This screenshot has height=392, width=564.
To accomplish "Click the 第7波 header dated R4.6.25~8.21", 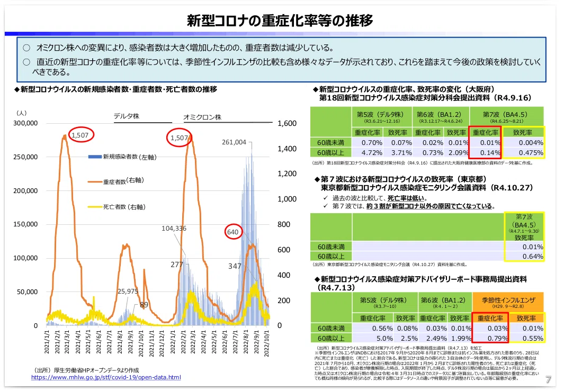I will pos(506,117).
